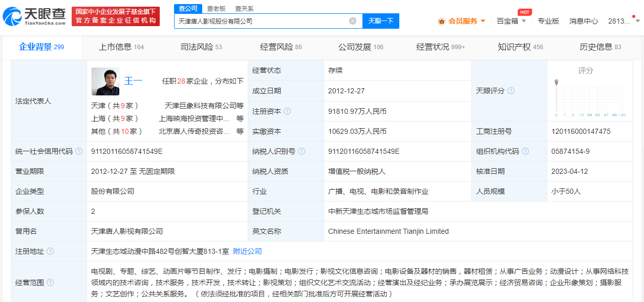The width and height of the screenshot is (644, 302).
Task: Open 北京唐人传奇投资 company link
Action: 195,131
